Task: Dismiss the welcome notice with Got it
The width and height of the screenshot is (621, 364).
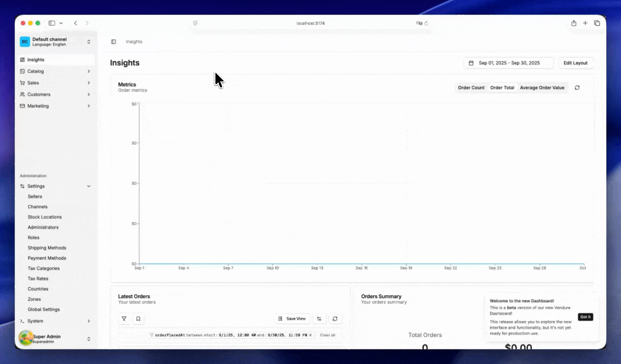Action: coord(585,317)
